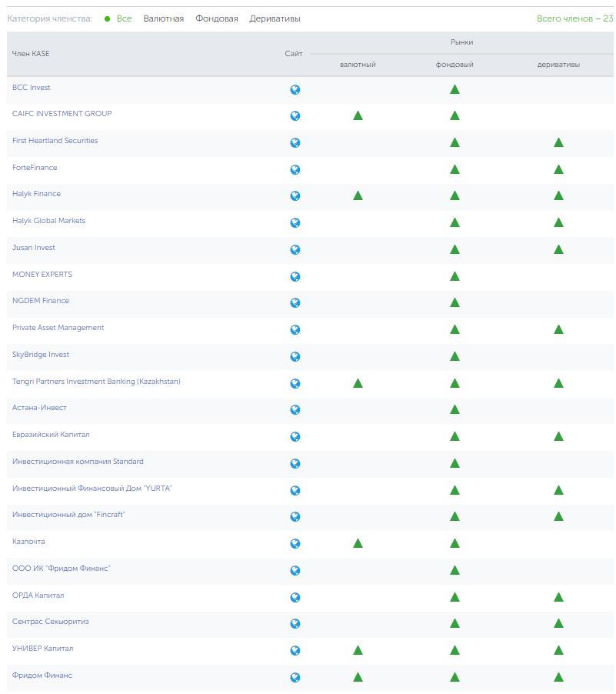Filter members by 'Валютная' category

point(163,18)
